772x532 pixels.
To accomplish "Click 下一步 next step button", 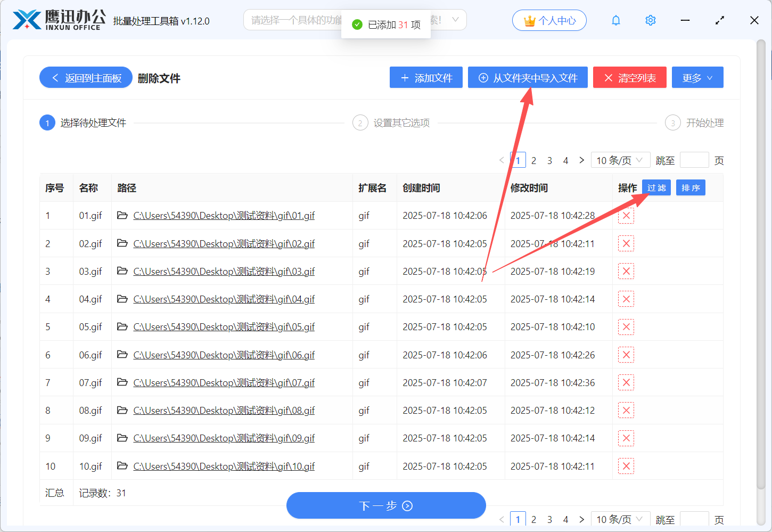I will click(386, 505).
